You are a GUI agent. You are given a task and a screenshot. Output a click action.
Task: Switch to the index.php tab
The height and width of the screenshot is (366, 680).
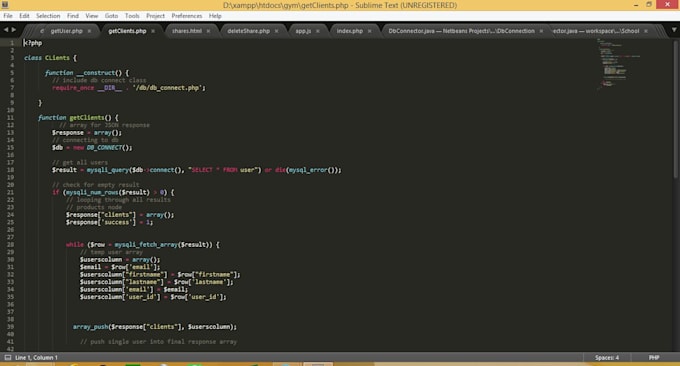350,31
